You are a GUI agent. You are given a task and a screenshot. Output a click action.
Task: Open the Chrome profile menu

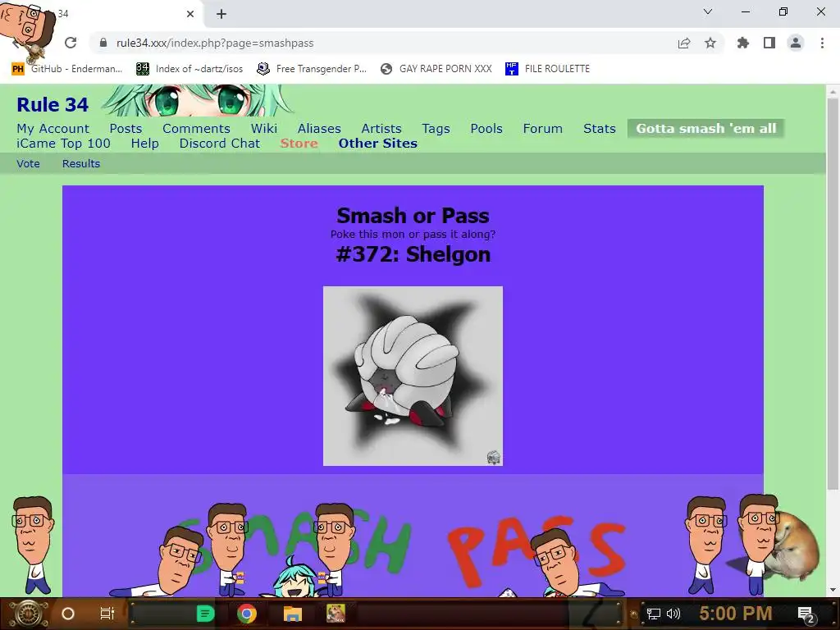pos(796,43)
